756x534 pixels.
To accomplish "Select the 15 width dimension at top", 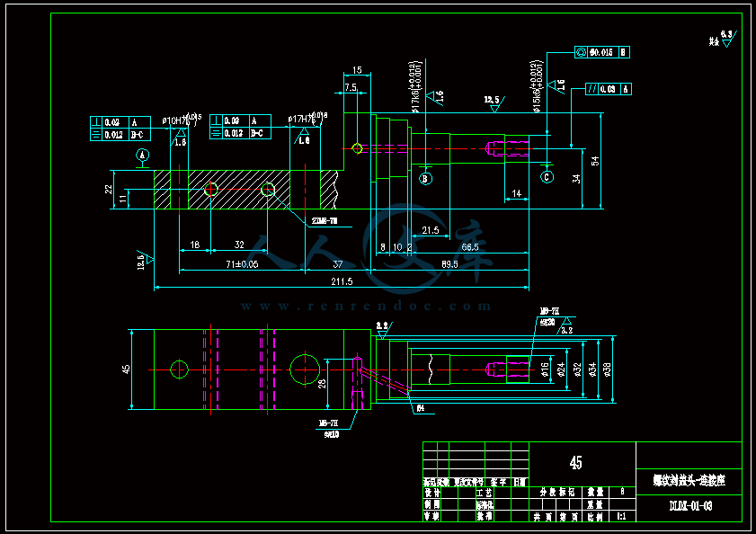I will click(x=357, y=70).
